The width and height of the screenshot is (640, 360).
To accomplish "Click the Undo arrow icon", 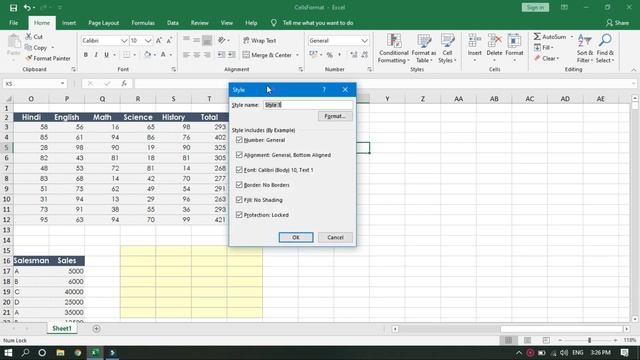I will (x=27, y=8).
